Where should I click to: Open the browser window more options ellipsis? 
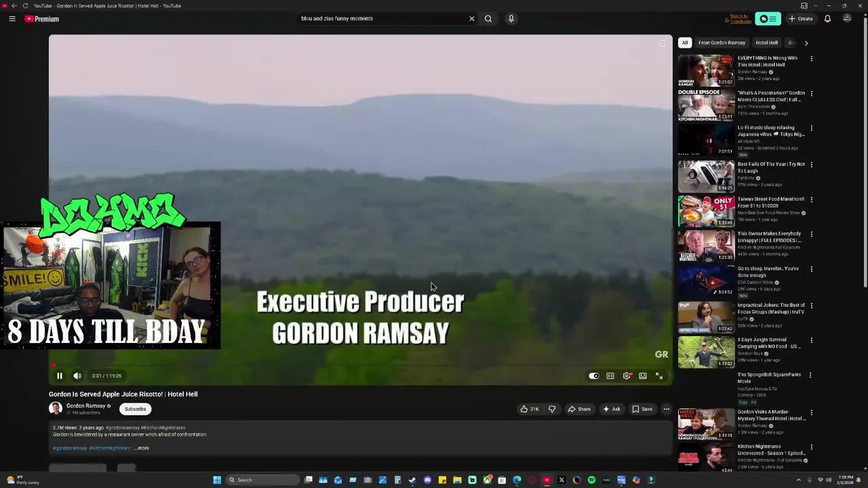pyautogui.click(x=817, y=5)
